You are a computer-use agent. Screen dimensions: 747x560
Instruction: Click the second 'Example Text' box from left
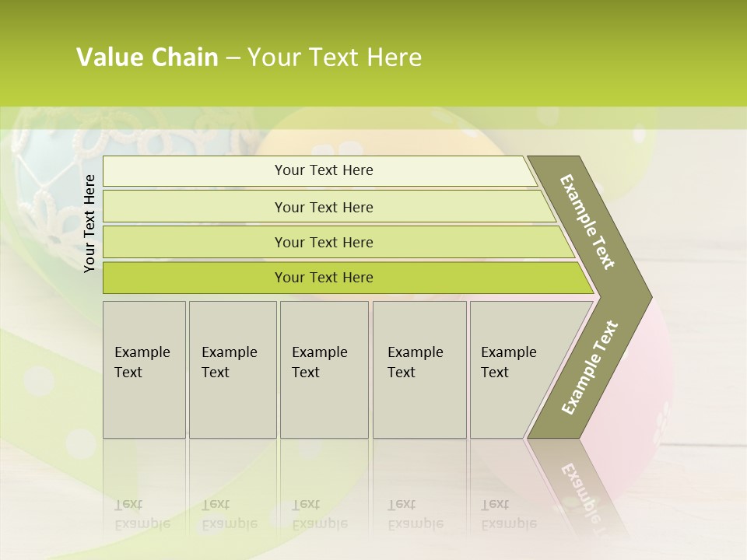[232, 369]
